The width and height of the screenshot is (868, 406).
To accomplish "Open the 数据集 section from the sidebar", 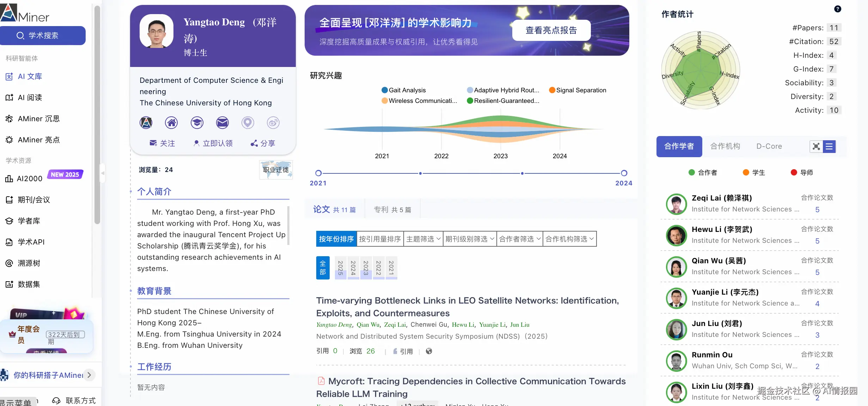I will coord(29,284).
